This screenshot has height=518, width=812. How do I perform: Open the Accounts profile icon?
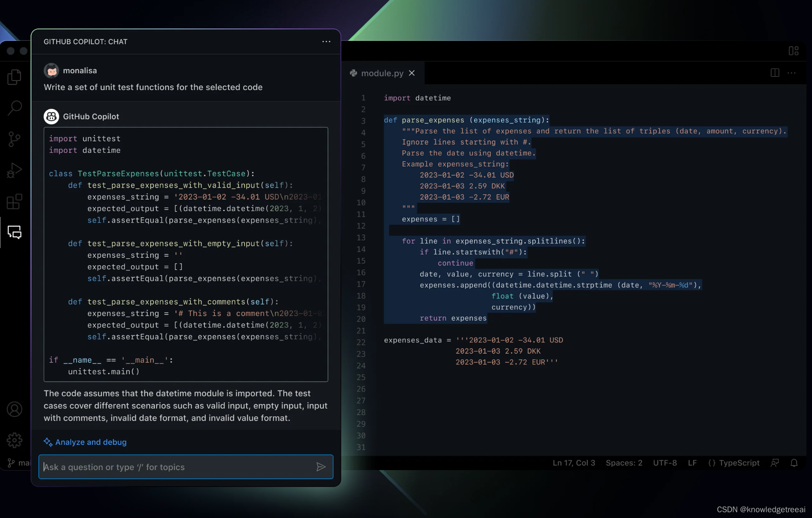[14, 409]
